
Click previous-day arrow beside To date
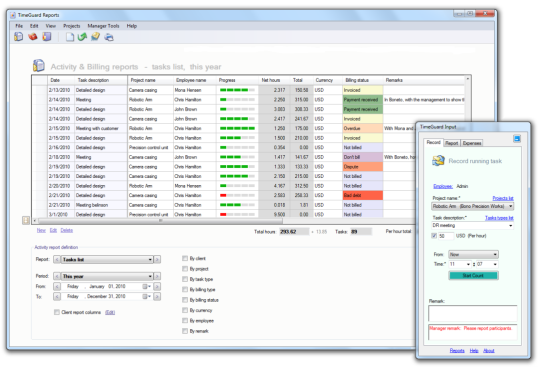point(57,297)
